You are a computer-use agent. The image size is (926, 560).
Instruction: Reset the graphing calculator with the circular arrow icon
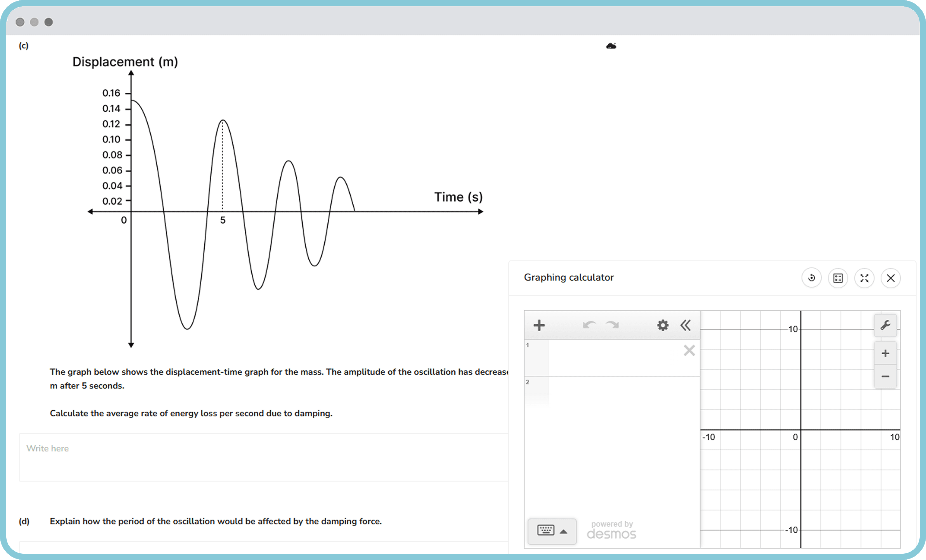811,278
